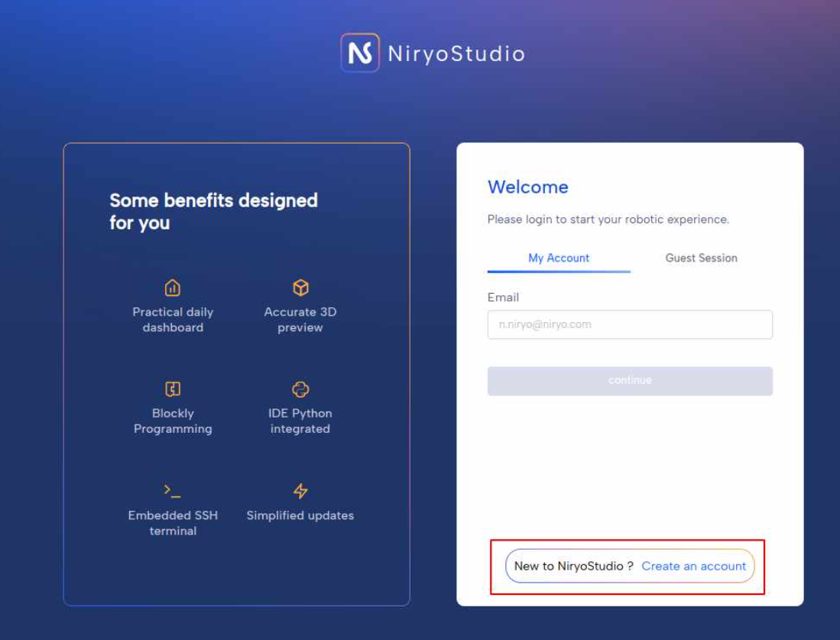Image resolution: width=840 pixels, height=640 pixels.
Task: Click the 'Practical daily dashboard' label
Action: (x=173, y=320)
